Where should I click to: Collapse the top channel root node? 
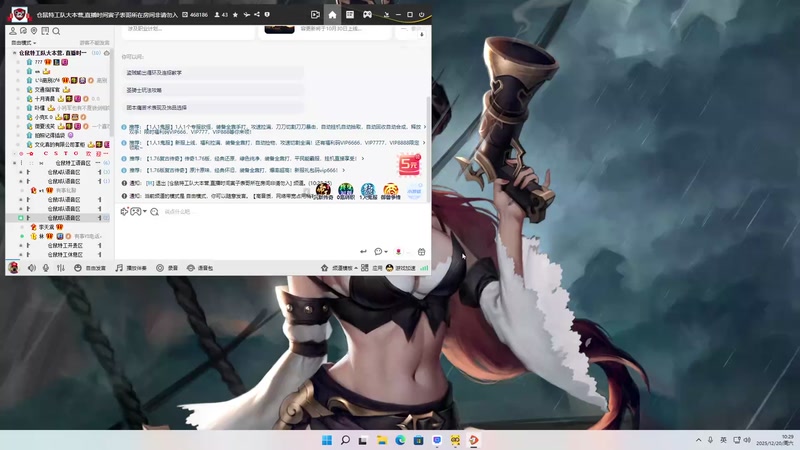point(14,53)
